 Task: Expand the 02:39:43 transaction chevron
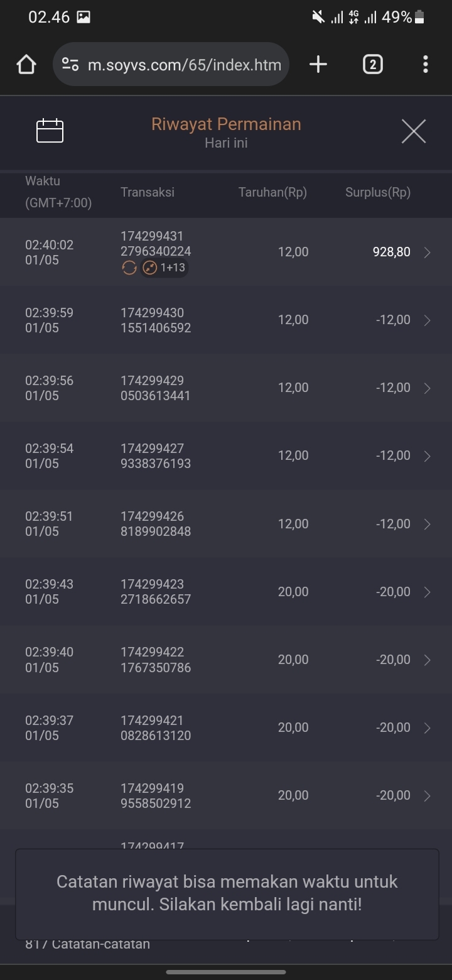(428, 592)
